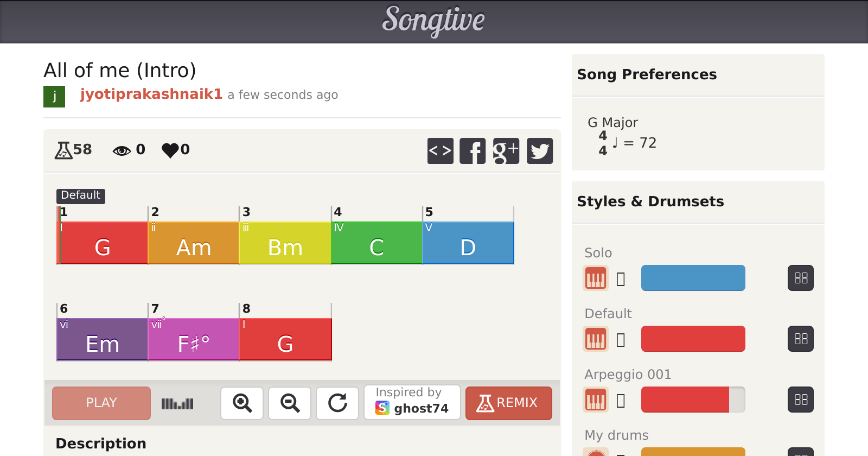Image resolution: width=868 pixels, height=456 pixels.
Task: Click the embed code icon
Action: click(440, 150)
